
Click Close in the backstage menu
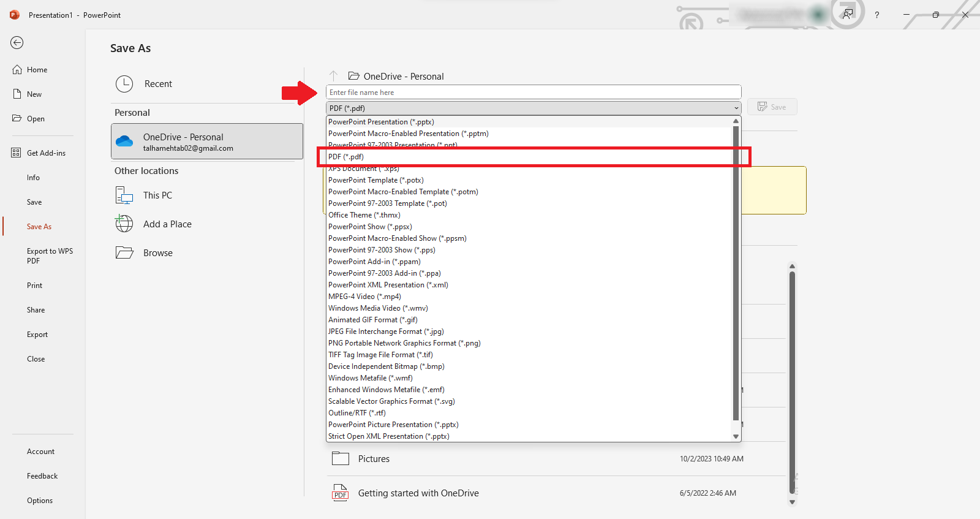coord(36,359)
